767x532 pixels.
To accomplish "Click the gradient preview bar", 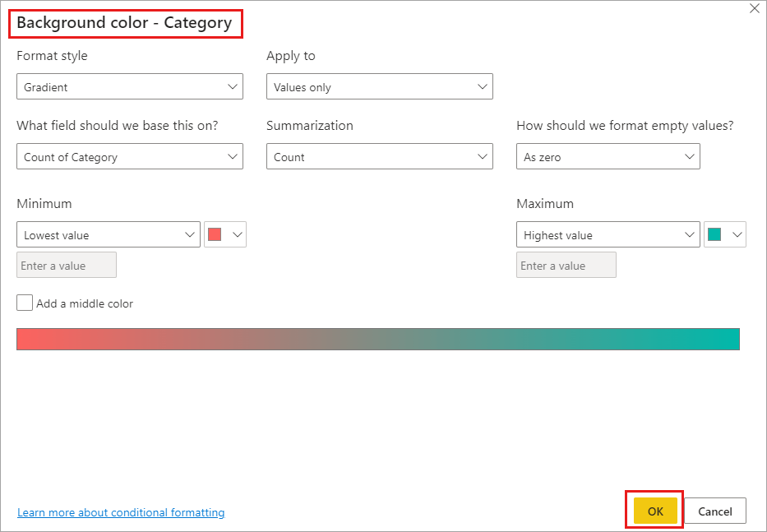I will [x=378, y=339].
